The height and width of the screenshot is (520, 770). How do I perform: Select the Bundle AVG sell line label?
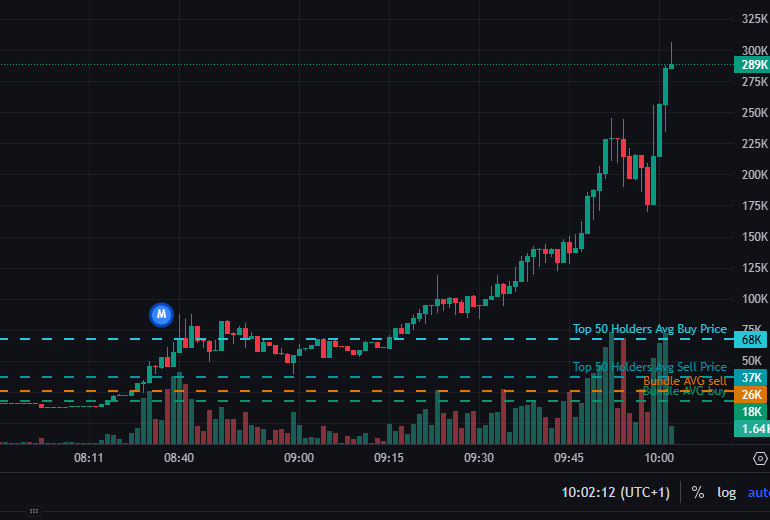click(x=685, y=381)
